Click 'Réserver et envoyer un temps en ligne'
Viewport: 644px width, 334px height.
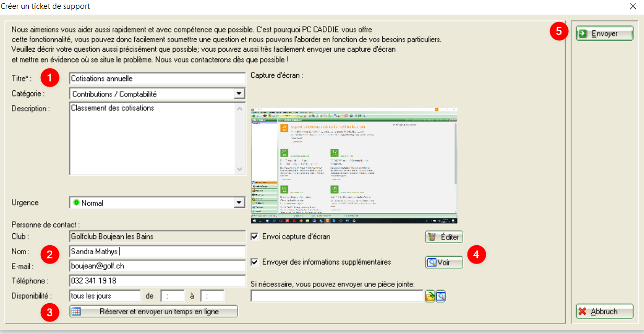click(154, 312)
